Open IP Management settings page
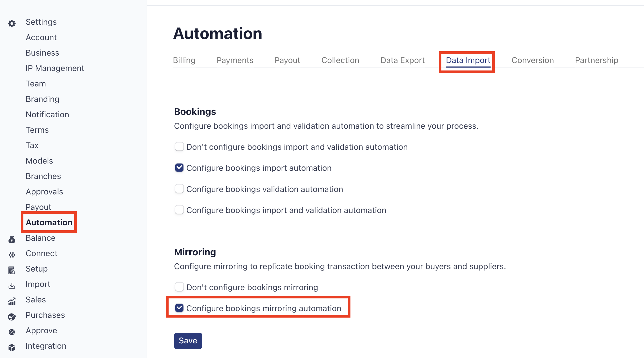The height and width of the screenshot is (358, 644). point(55,68)
